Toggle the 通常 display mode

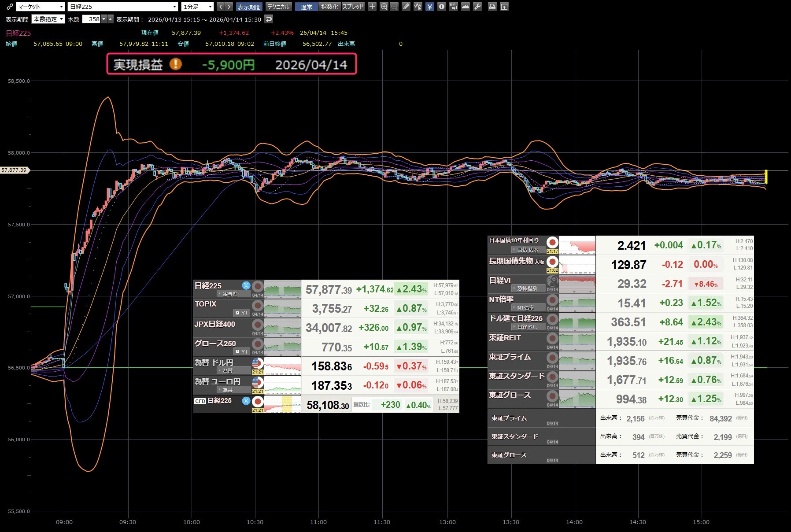tap(307, 7)
